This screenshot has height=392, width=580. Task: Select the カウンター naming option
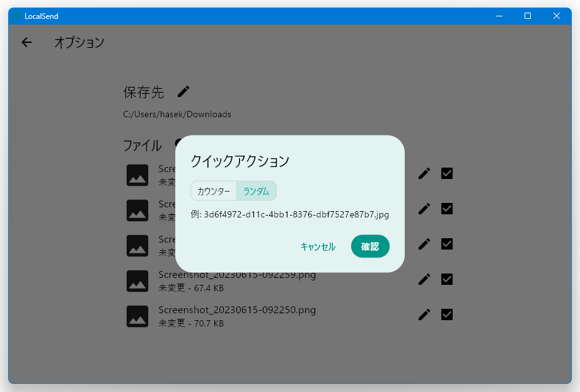tap(214, 191)
